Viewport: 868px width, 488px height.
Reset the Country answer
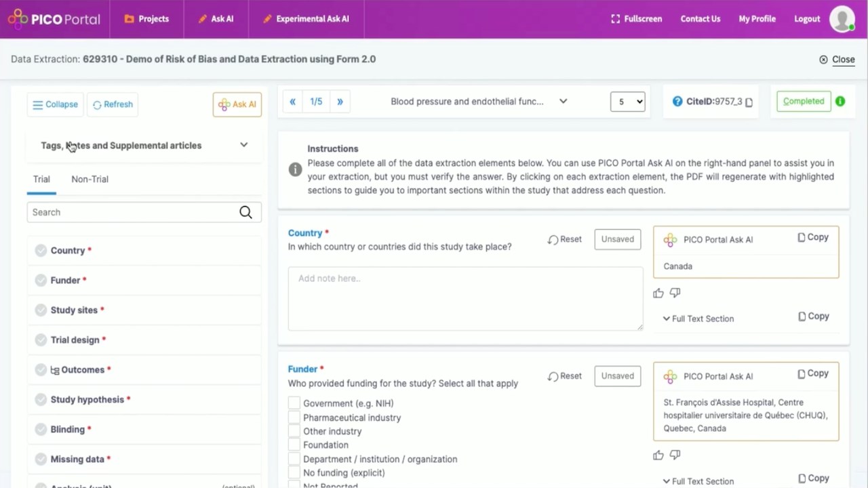tap(565, 239)
